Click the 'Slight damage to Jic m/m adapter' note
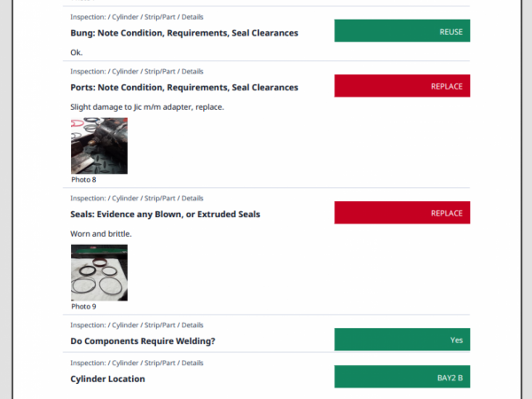The width and height of the screenshot is (532, 399). click(x=147, y=107)
